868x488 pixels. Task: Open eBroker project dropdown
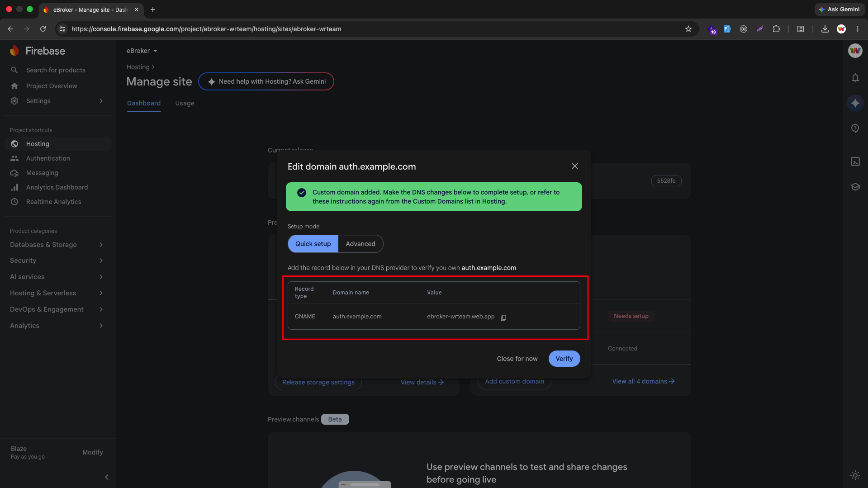click(x=142, y=51)
